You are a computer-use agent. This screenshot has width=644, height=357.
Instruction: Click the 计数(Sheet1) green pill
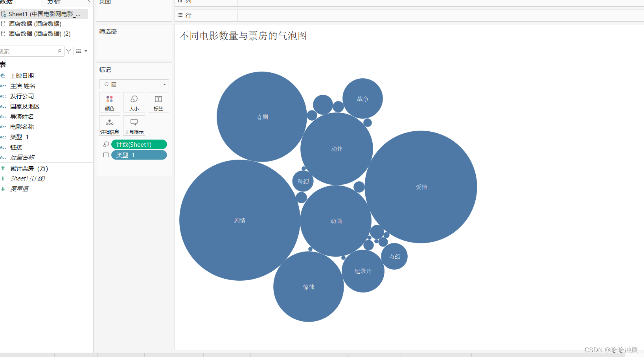click(139, 144)
